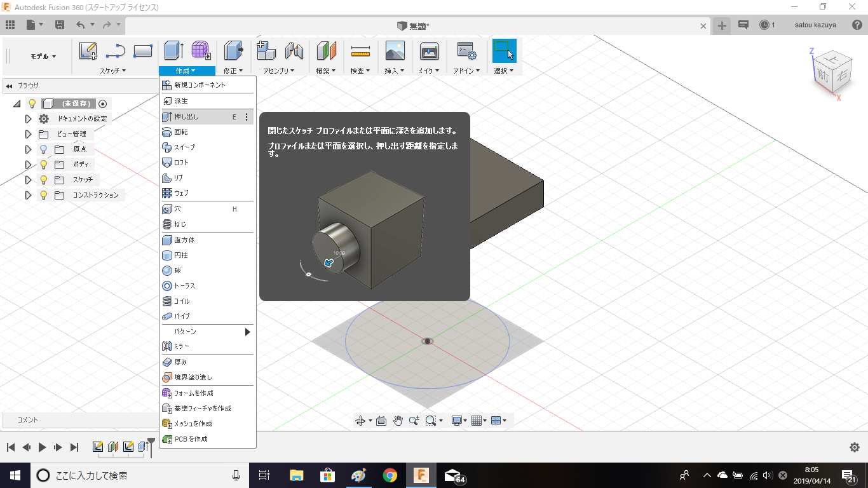Viewport: 868px width, 488px height.
Task: Toggle visibility bulb for 原点 folder
Action: (x=44, y=149)
